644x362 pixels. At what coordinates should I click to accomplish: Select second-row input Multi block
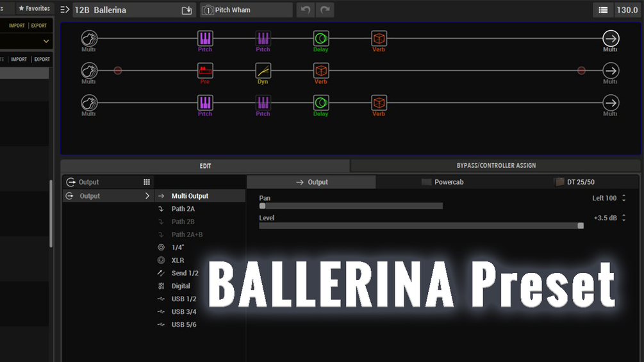point(89,70)
